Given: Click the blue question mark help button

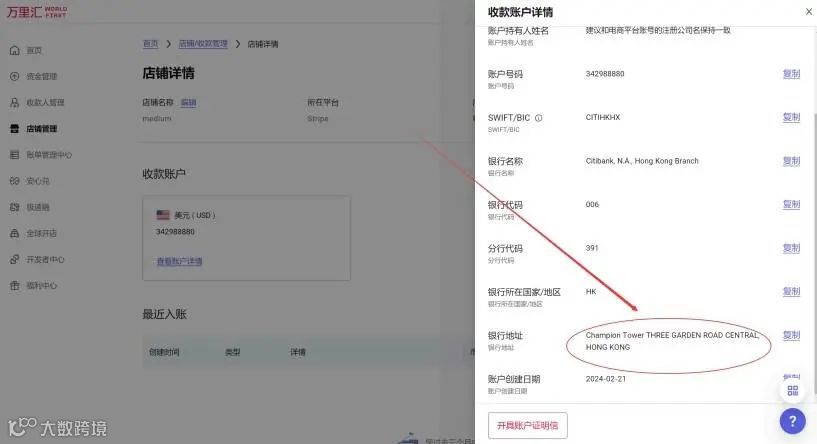Looking at the screenshot, I should [x=793, y=421].
